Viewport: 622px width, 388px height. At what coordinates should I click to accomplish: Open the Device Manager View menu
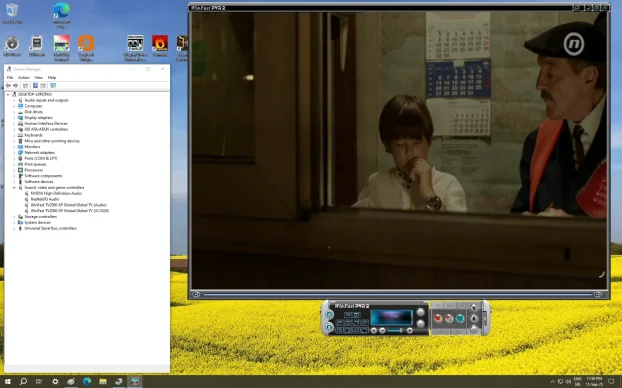tap(38, 78)
